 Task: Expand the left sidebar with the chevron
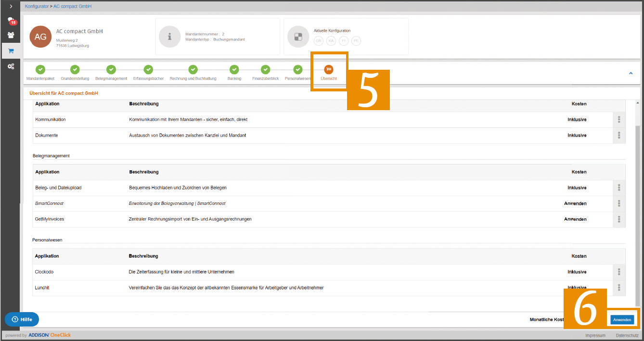coord(11,7)
